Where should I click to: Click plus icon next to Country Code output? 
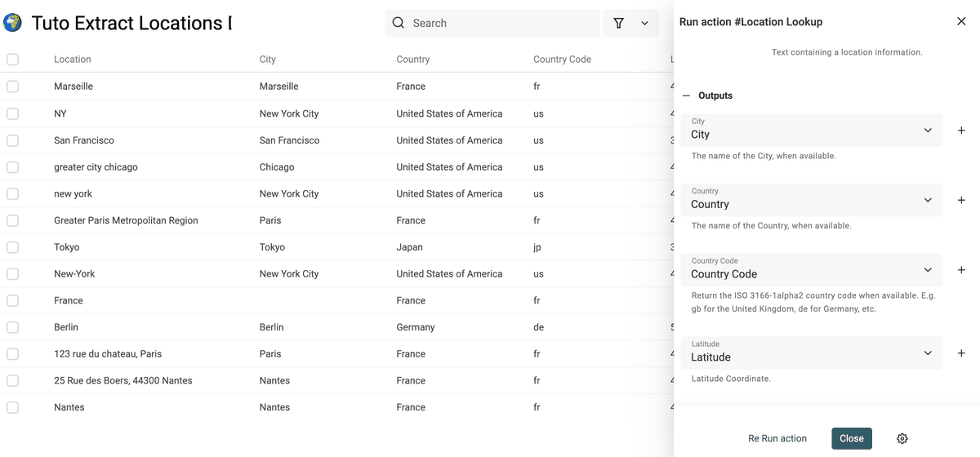(961, 270)
